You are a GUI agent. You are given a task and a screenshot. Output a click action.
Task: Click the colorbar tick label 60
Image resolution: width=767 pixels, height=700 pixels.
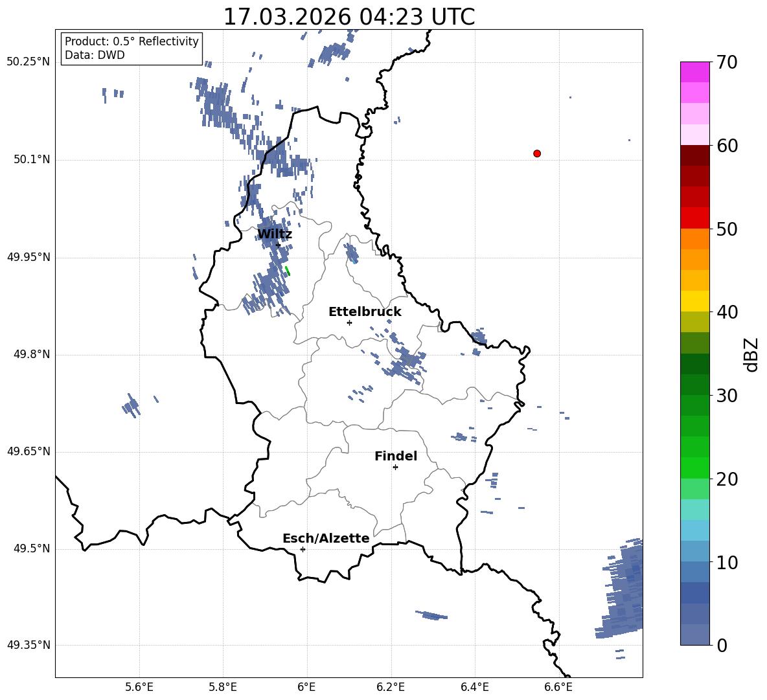727,146
